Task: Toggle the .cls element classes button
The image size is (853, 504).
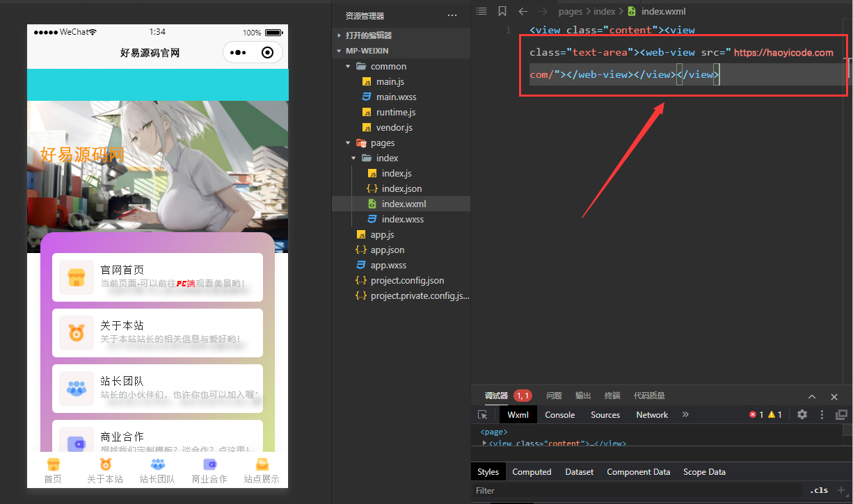Action: click(x=820, y=490)
